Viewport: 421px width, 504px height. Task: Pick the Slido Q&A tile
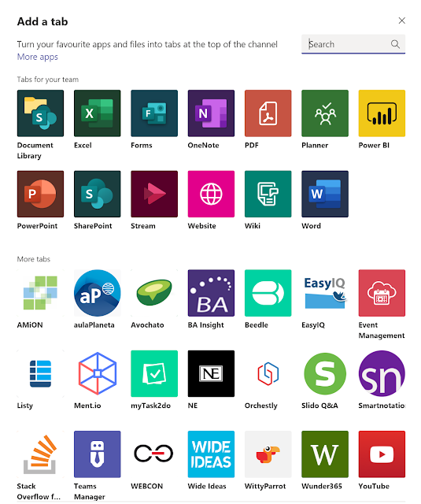click(x=325, y=373)
